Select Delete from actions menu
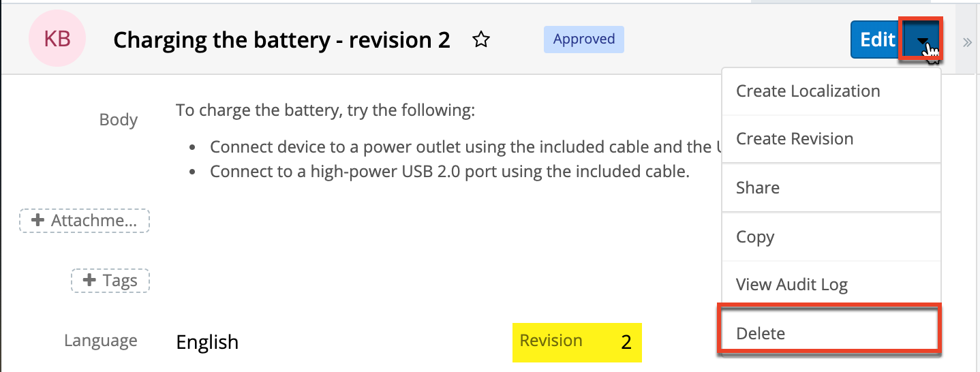This screenshot has width=980, height=372. pyautogui.click(x=761, y=334)
